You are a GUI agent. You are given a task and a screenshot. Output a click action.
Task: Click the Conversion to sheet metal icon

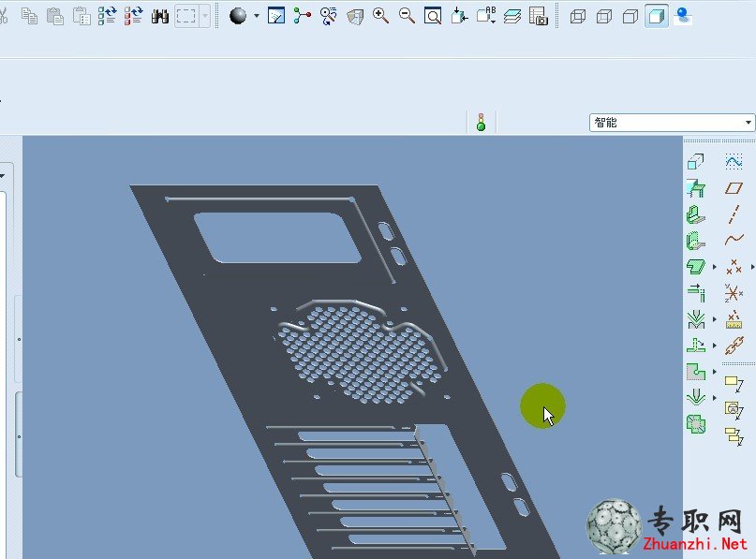coord(695,162)
